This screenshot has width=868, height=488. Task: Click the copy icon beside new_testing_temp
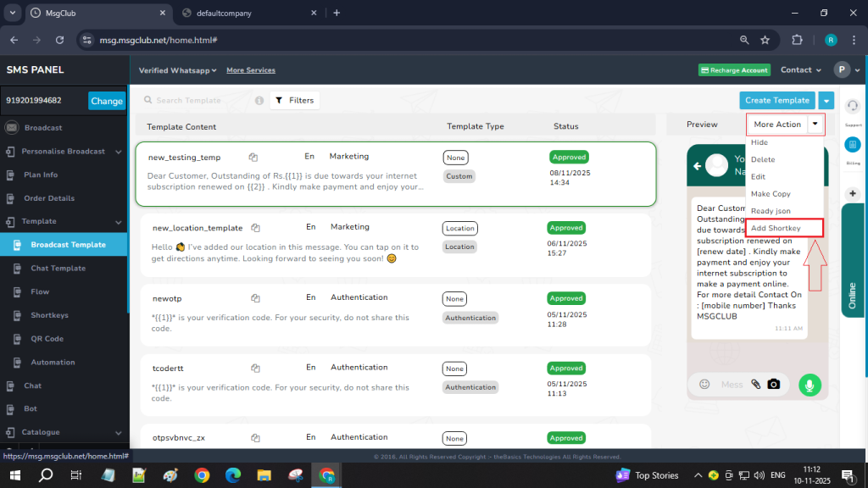pos(253,157)
